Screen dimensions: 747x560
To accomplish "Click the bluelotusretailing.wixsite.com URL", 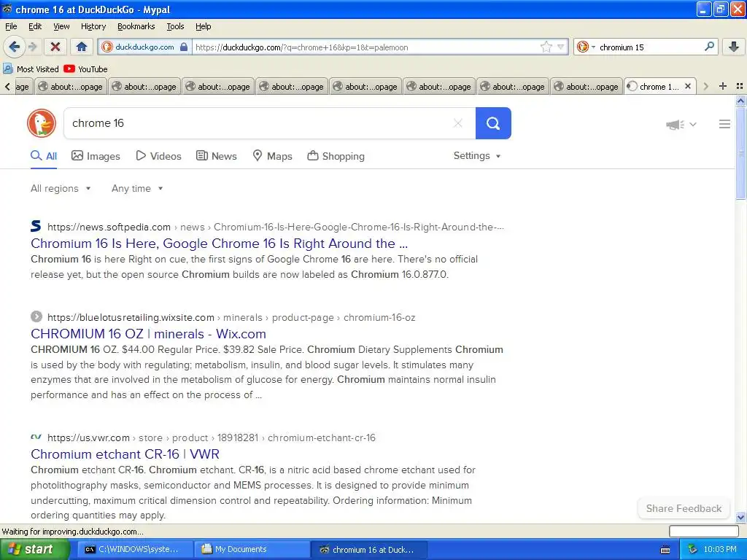I will [131, 318].
